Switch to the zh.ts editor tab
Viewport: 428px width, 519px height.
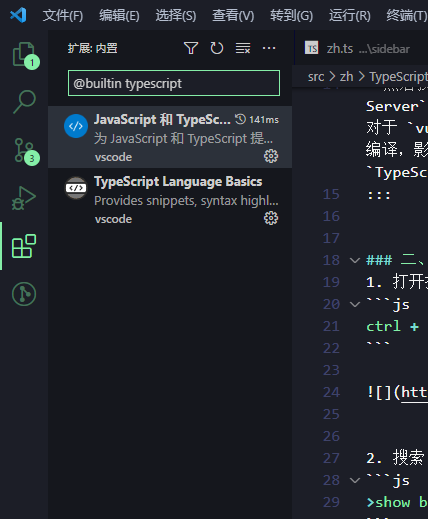362,48
